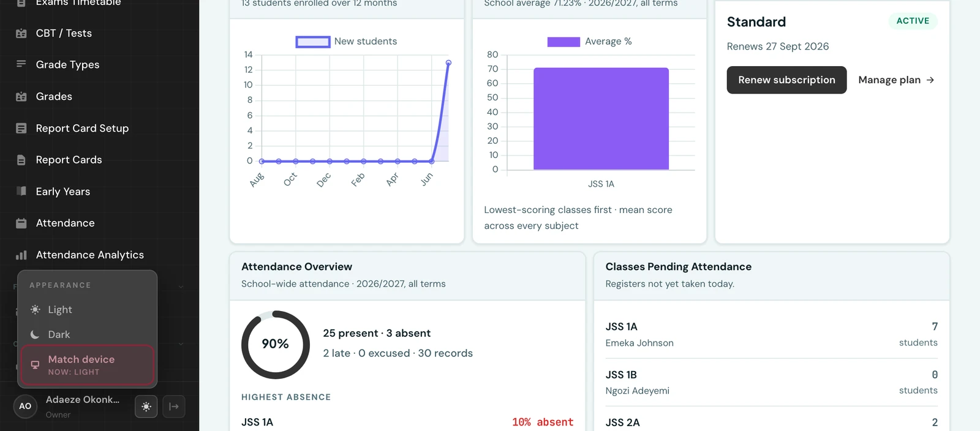Toggle the appearance theme button

click(146, 407)
